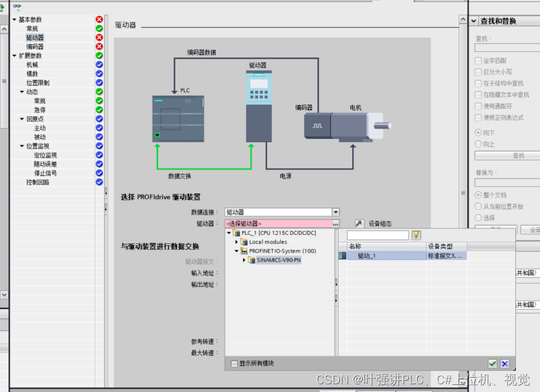Click the 名称 column header
The height and width of the screenshot is (392, 540).
point(387,246)
